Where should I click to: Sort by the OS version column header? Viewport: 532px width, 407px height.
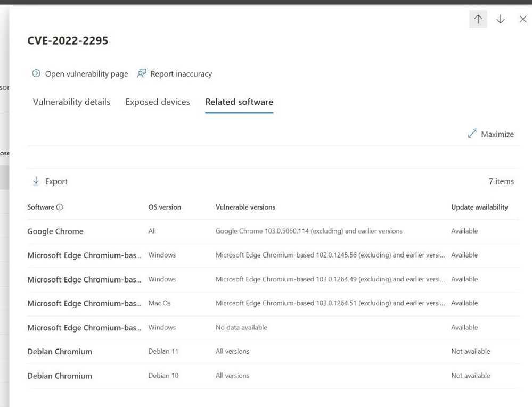pyautogui.click(x=165, y=207)
